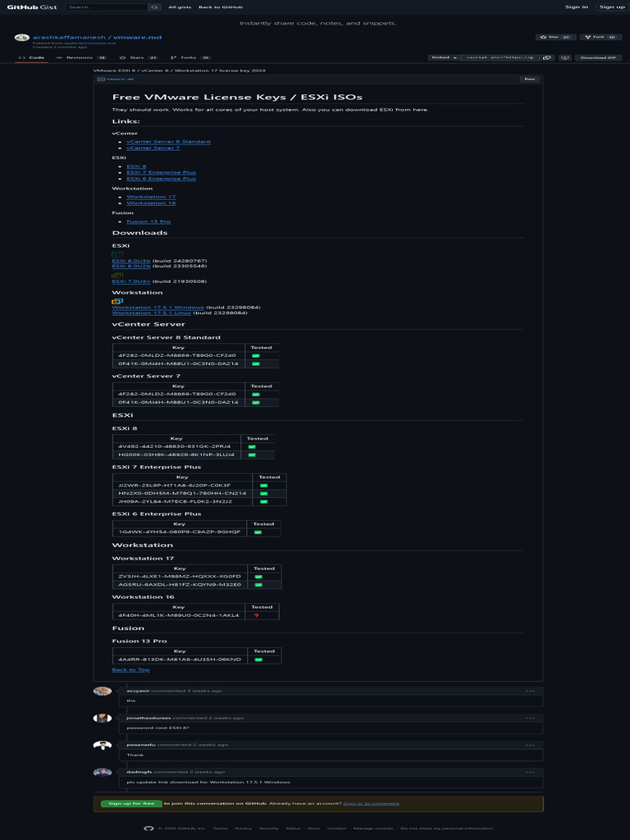Image resolution: width=630 pixels, height=840 pixels.
Task: Switch to the Forks tab
Action: [x=189, y=57]
